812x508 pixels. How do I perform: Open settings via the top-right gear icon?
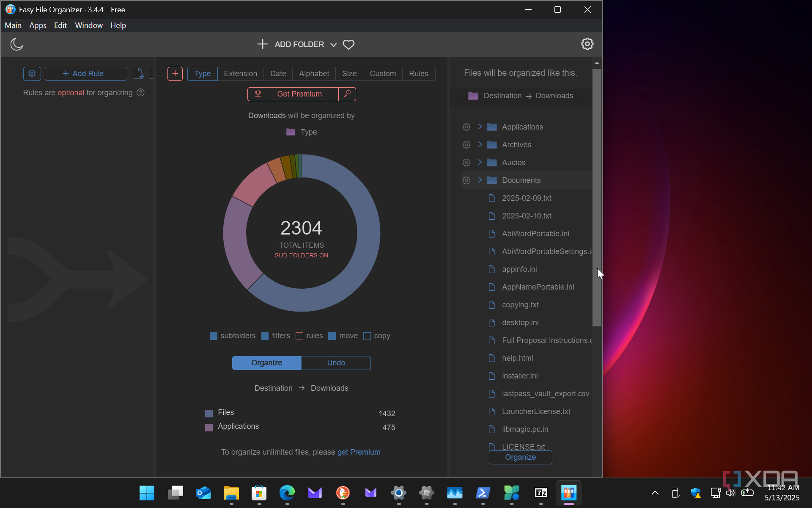coord(587,44)
